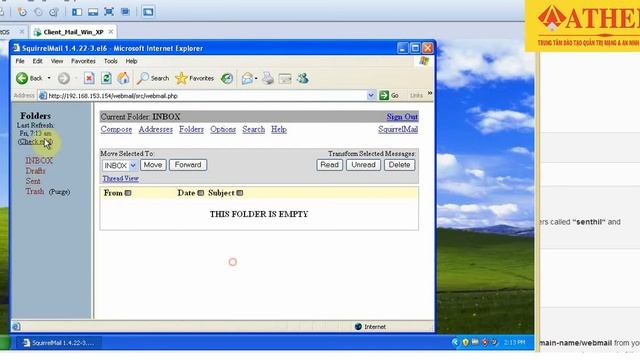Print the page with printer icon

268,78
